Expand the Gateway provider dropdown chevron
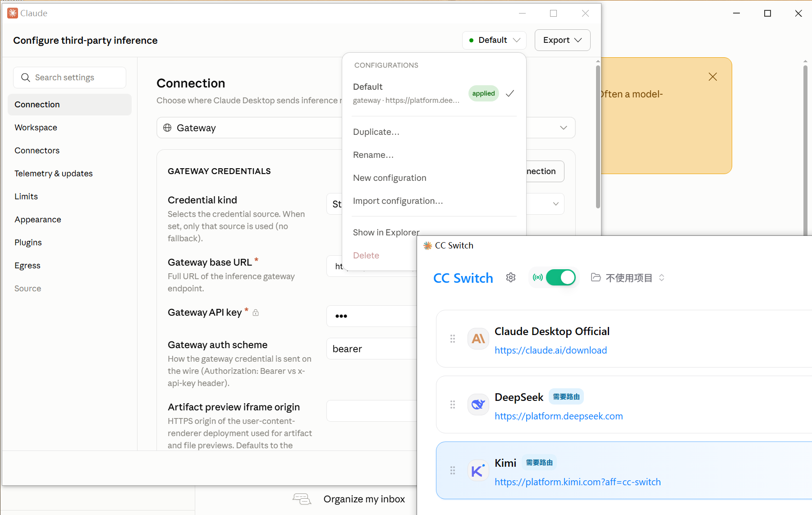812x515 pixels. 563,128
